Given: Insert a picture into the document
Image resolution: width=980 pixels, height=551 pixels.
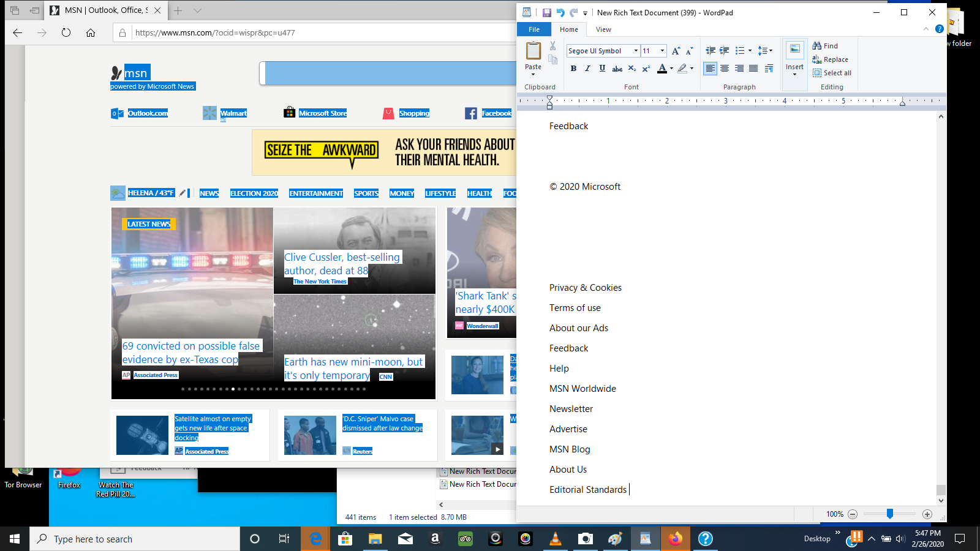Looking at the screenshot, I should click(x=794, y=50).
